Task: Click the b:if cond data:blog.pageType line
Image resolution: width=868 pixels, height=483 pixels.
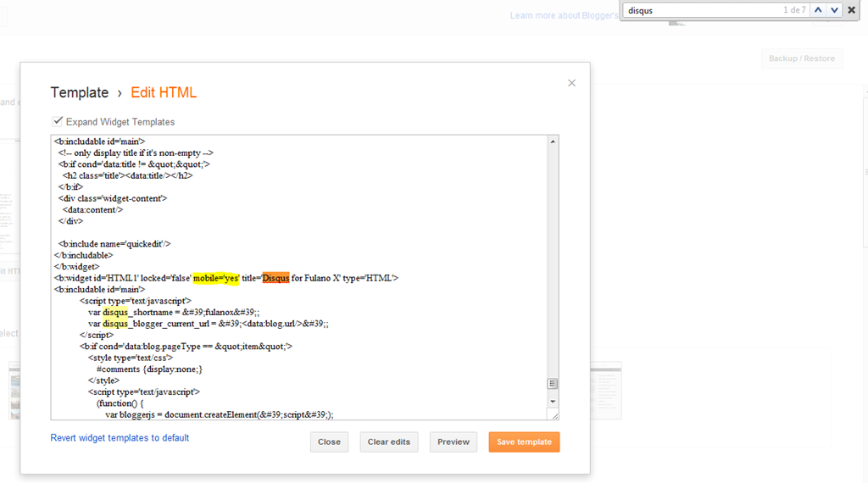Action: click(186, 347)
